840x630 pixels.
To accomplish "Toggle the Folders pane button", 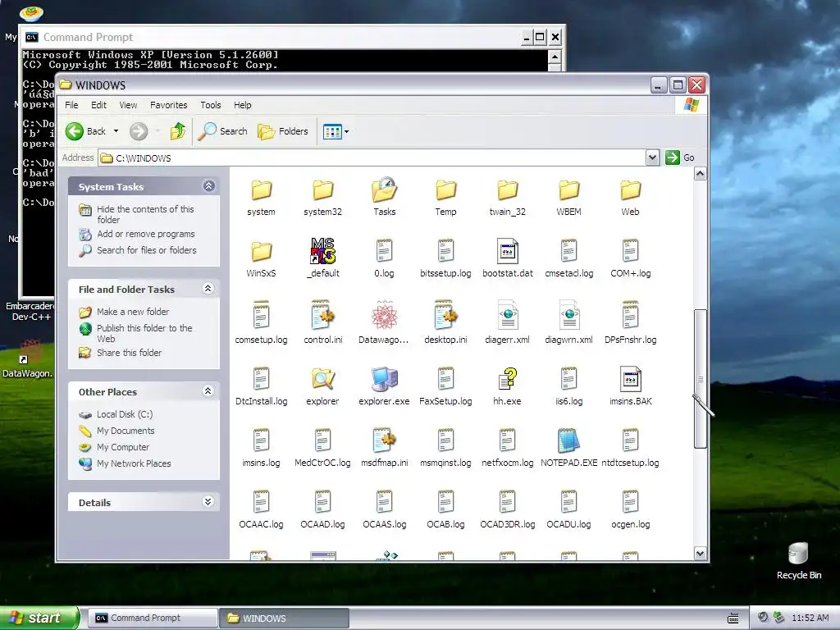I will 283,131.
